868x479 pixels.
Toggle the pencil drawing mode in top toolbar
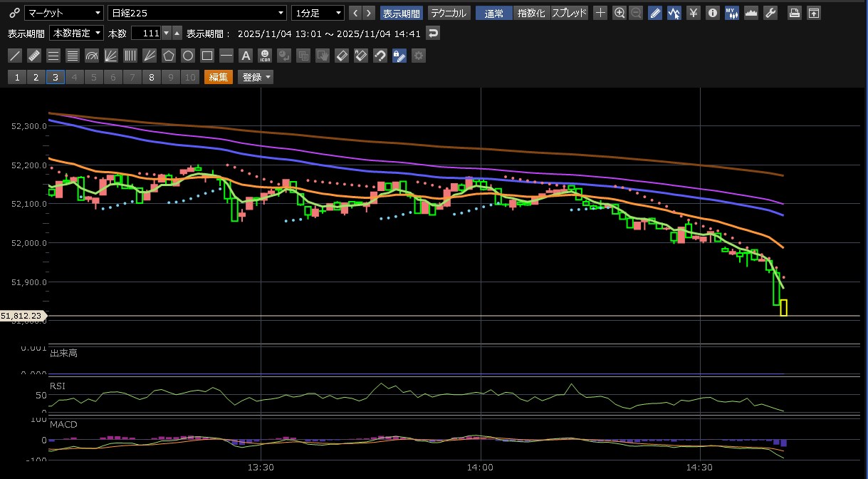655,13
